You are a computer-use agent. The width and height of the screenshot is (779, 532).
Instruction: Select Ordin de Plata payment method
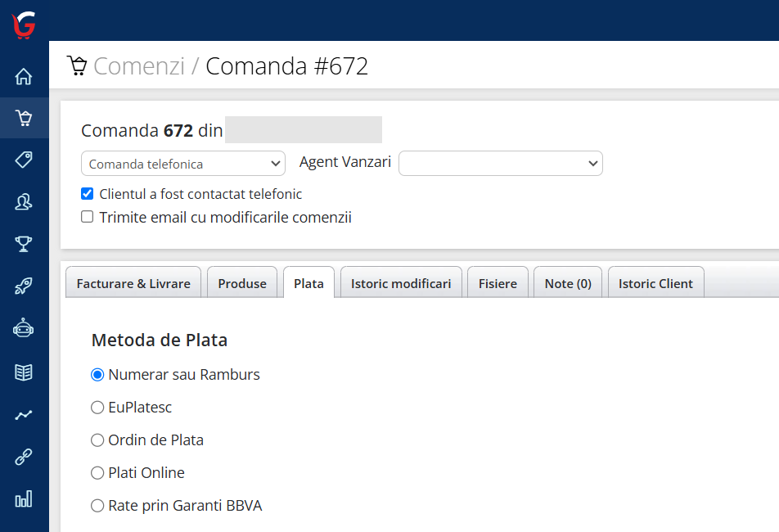point(97,440)
